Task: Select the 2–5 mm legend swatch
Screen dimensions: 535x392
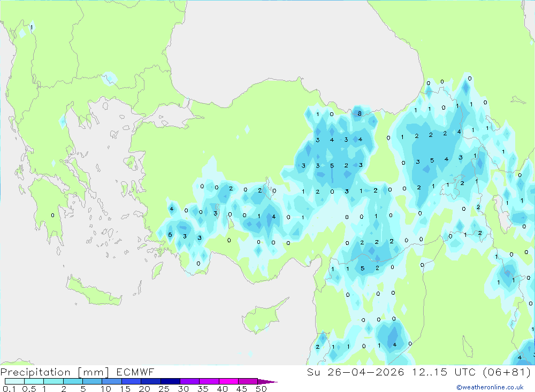Action: tap(73, 381)
